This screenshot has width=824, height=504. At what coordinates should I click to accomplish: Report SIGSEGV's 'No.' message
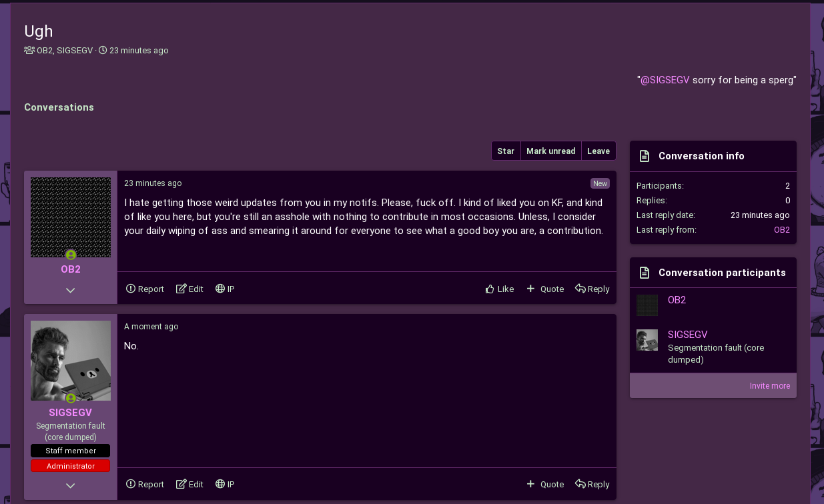pos(145,484)
